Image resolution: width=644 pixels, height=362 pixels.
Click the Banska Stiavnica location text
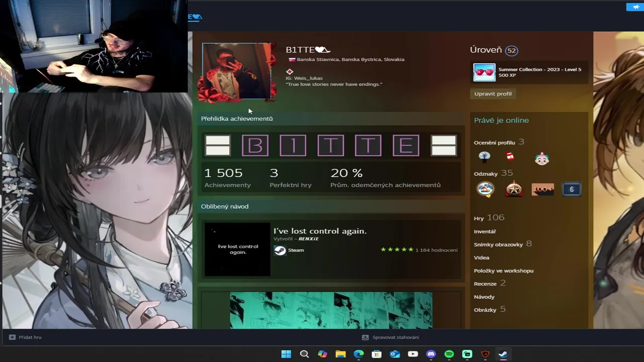351,59
